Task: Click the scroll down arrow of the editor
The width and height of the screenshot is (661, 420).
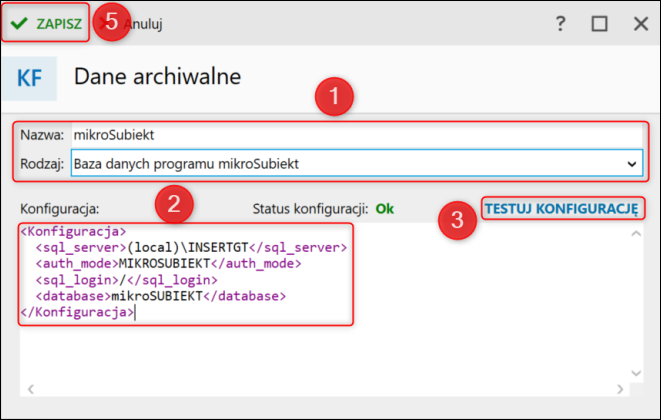Action: (636, 373)
